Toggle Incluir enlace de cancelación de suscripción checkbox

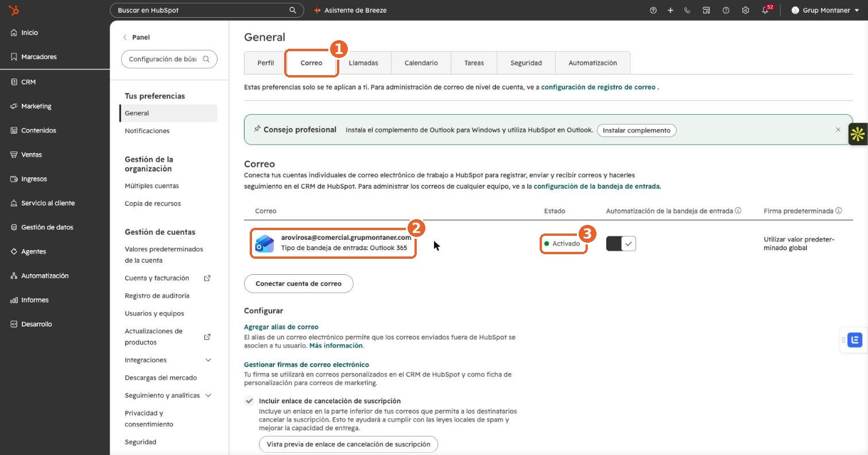coord(249,401)
